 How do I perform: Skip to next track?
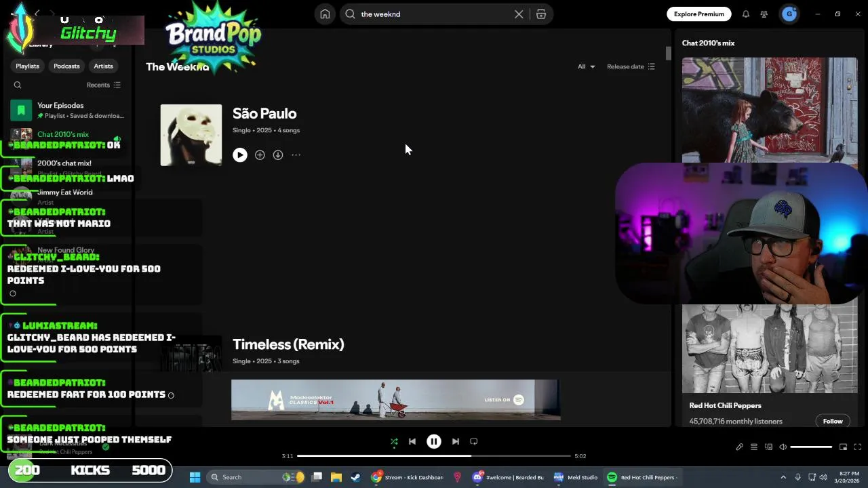click(456, 442)
